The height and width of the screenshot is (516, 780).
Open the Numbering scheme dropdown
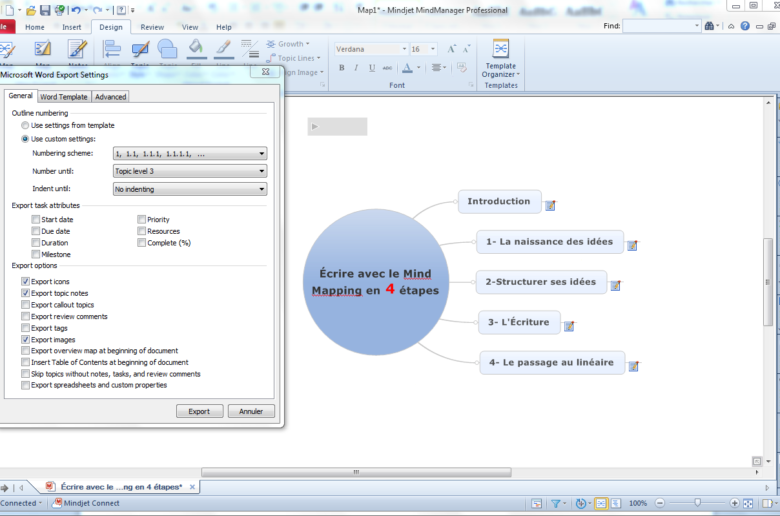190,154
